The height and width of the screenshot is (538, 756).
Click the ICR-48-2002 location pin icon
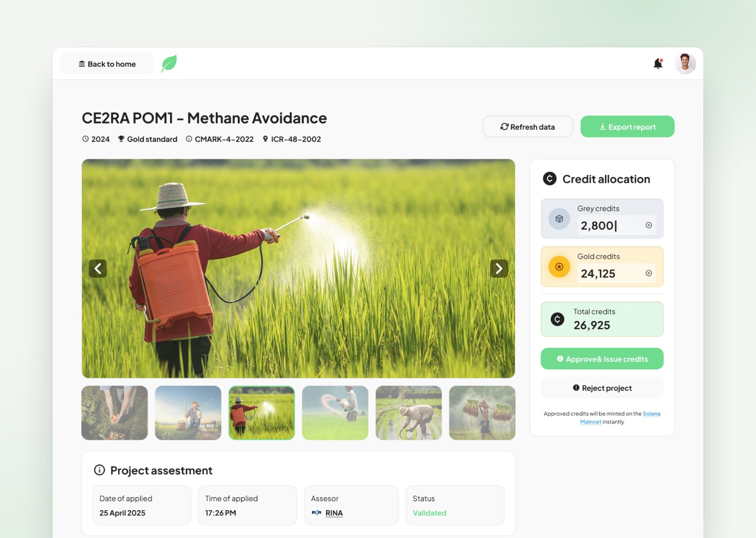point(266,139)
